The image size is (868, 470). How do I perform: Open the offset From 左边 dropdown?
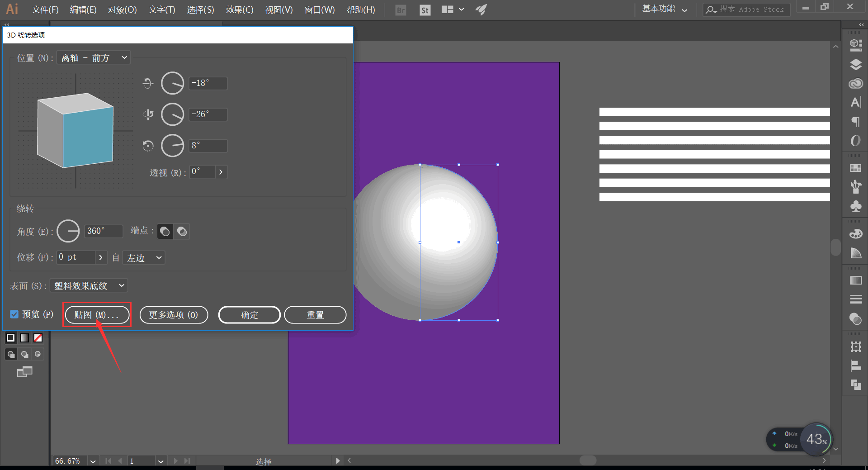pyautogui.click(x=144, y=257)
